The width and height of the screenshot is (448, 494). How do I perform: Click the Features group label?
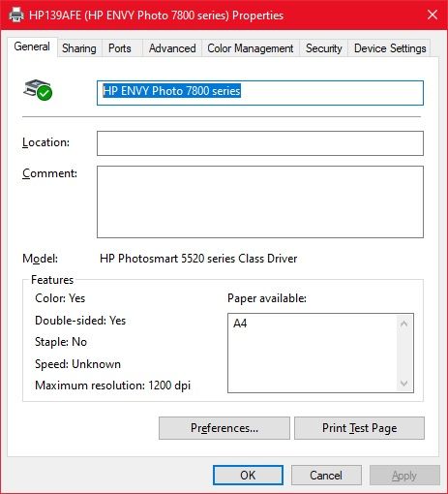pos(52,280)
